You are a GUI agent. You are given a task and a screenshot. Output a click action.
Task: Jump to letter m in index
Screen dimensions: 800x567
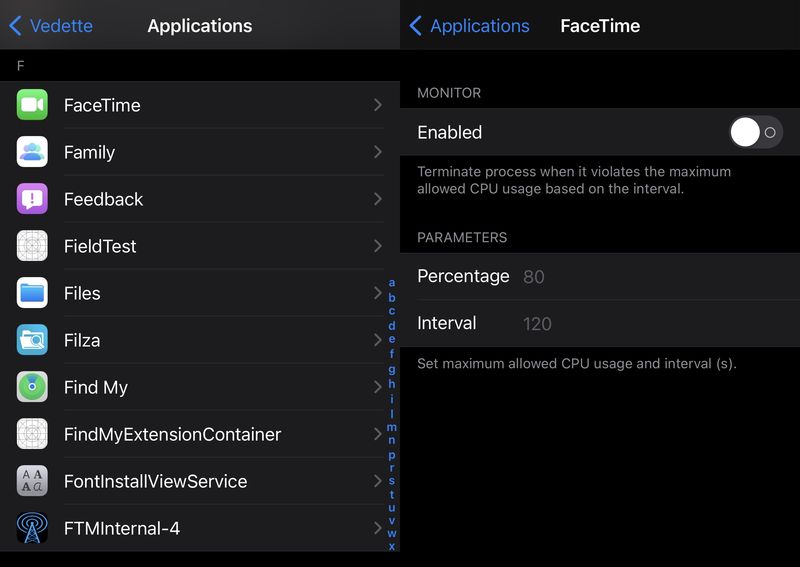click(392, 427)
